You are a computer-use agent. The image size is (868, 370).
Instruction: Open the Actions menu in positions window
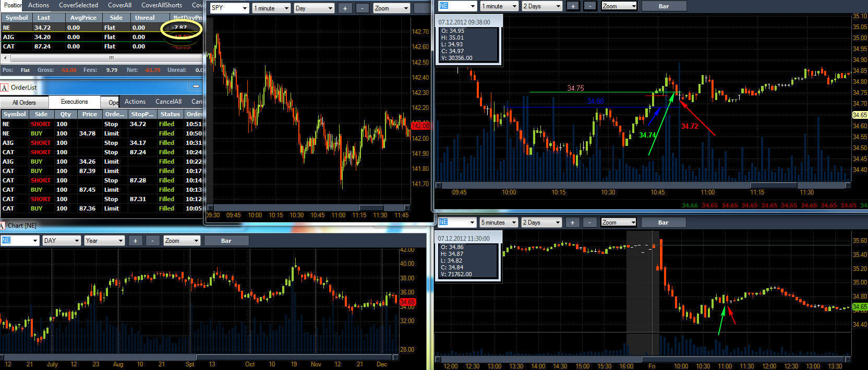coord(39,5)
